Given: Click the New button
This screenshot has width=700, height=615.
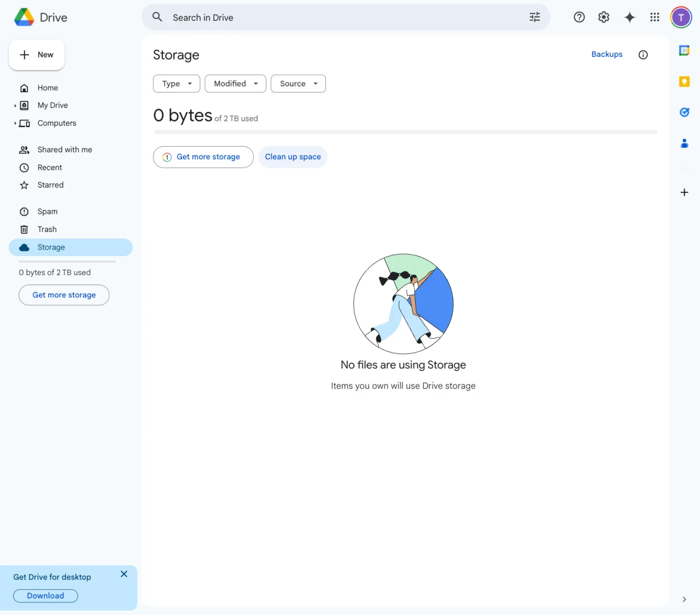Looking at the screenshot, I should click(x=37, y=55).
